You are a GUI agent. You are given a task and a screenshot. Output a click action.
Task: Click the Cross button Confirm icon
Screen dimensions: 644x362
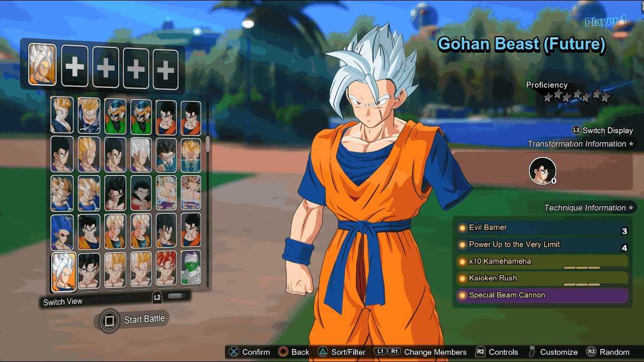[234, 352]
